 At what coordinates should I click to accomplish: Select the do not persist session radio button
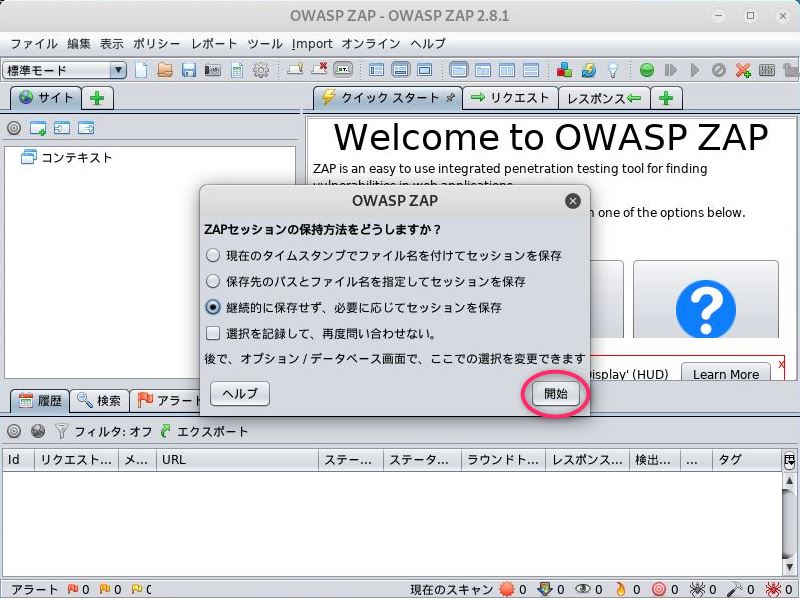pos(213,307)
